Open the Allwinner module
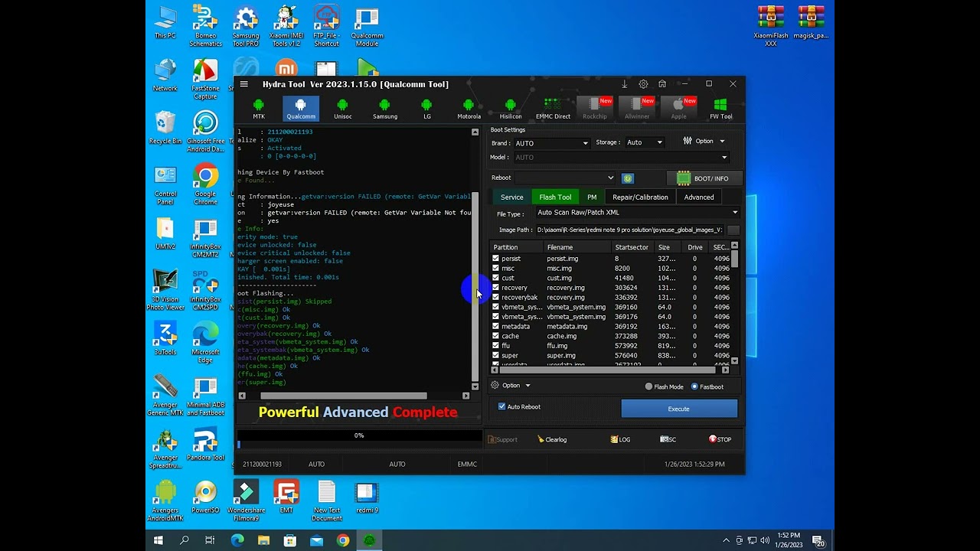980x551 pixels. click(x=637, y=109)
